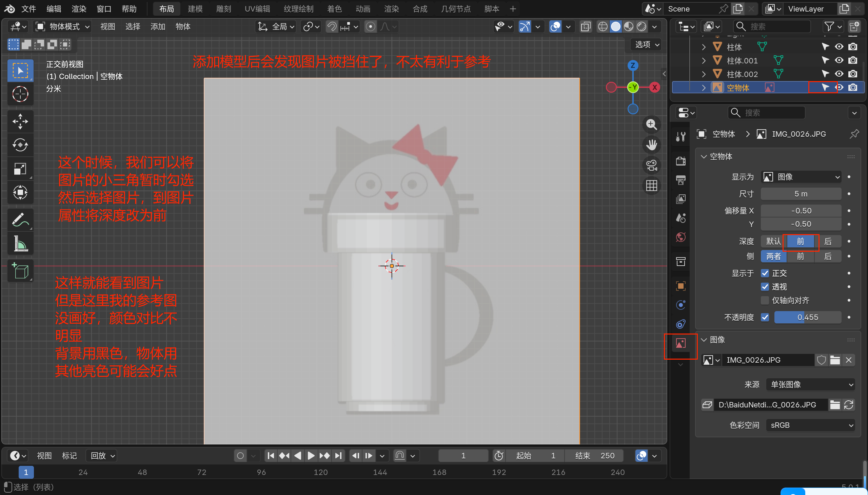Expand the 柱体.002 tree item

[704, 74]
